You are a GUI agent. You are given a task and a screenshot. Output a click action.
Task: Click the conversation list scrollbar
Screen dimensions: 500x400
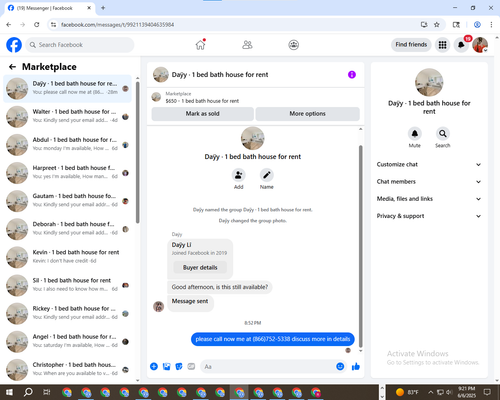(x=138, y=152)
